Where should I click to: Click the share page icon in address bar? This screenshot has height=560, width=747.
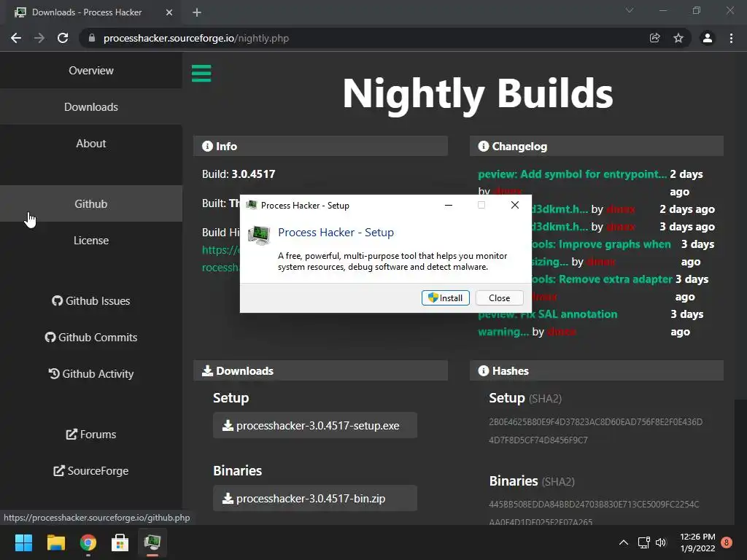click(x=655, y=38)
